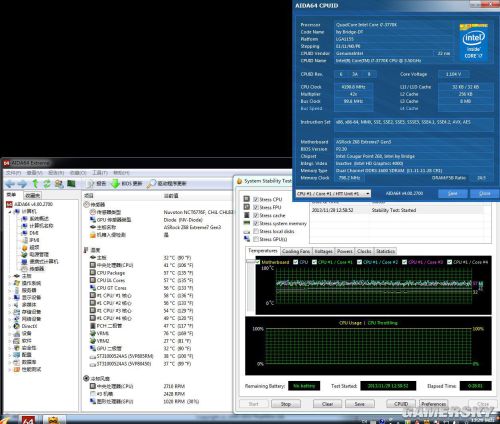Switch to the Cooling Fans tab
This screenshot has width=500, height=424.
(296, 251)
